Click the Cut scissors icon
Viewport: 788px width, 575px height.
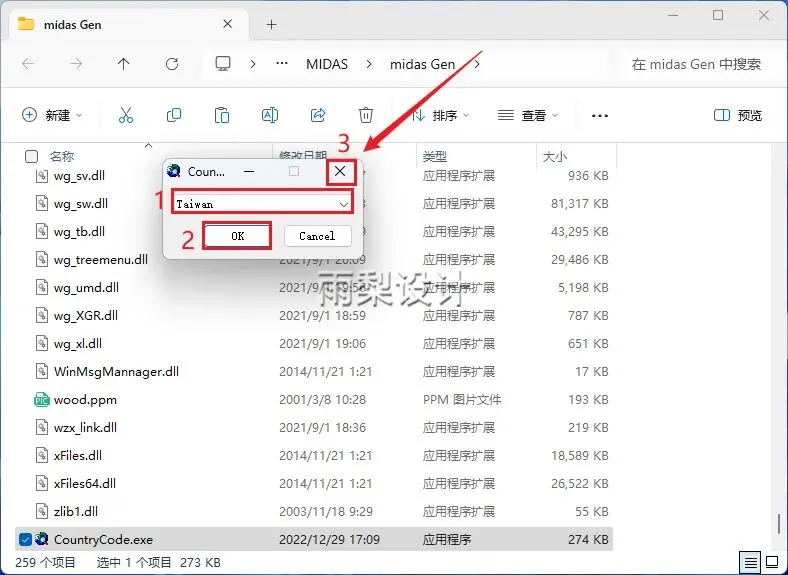[126, 116]
